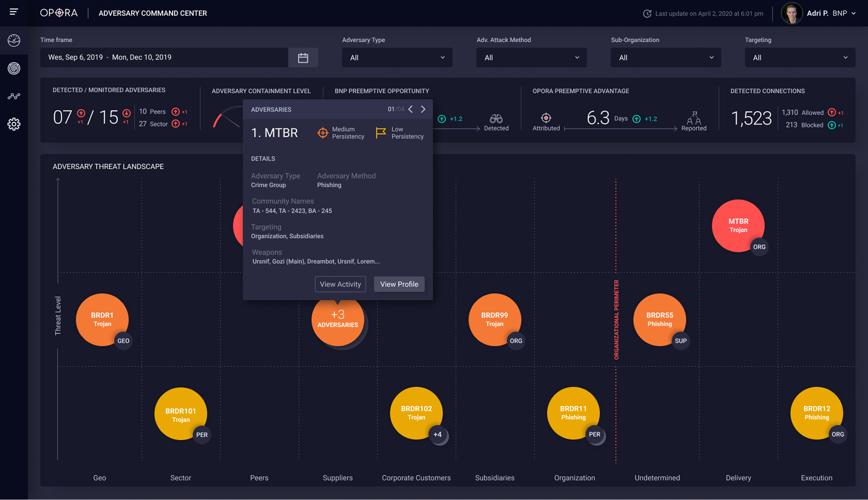This screenshot has width=868, height=500.
Task: Click the Undetermined axis label
Action: [657, 478]
